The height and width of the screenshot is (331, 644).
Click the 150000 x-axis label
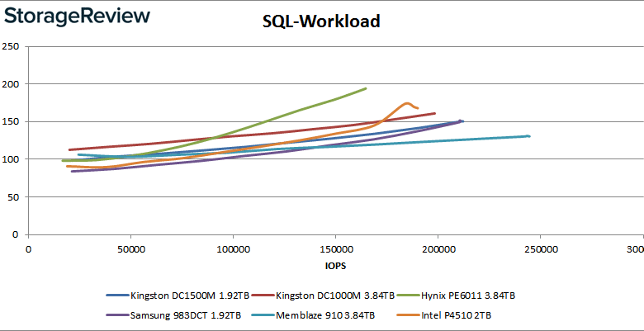pyautogui.click(x=335, y=248)
